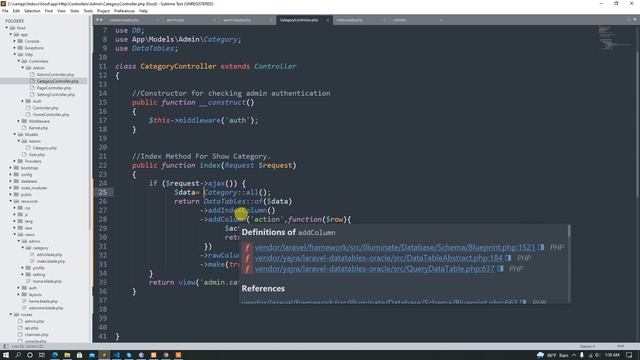
Task: Collapse the Http folder
Action: (15, 54)
